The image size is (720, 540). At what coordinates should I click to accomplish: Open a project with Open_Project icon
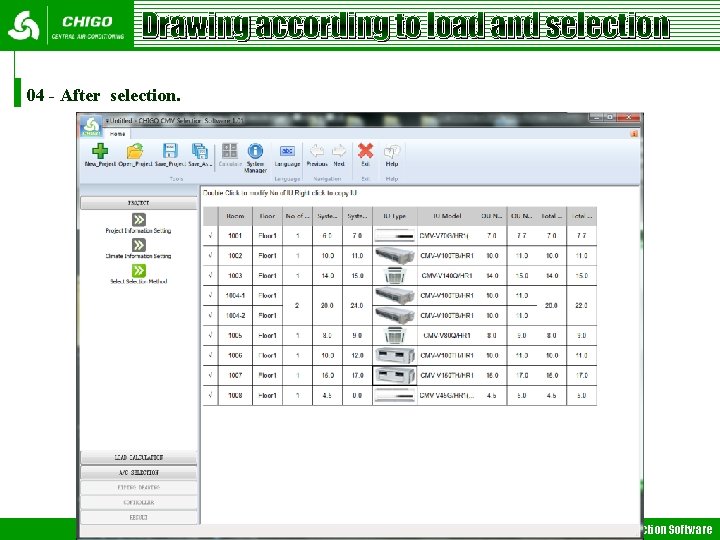135,151
